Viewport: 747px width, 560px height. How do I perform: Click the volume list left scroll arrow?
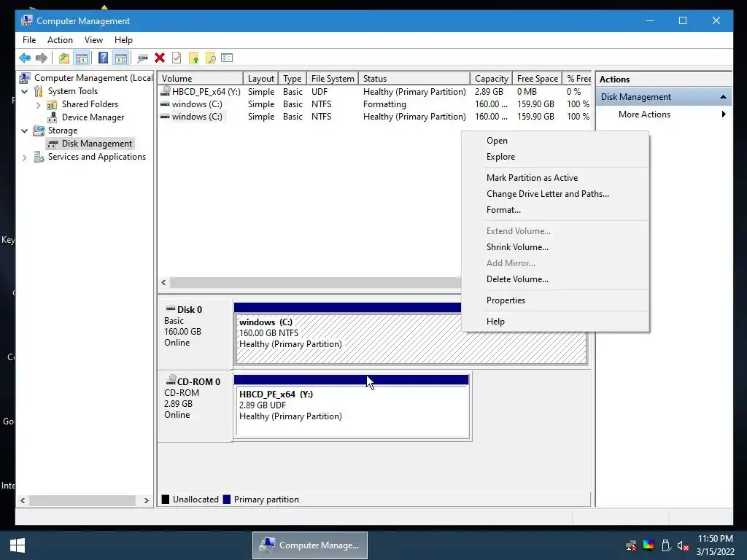[164, 282]
